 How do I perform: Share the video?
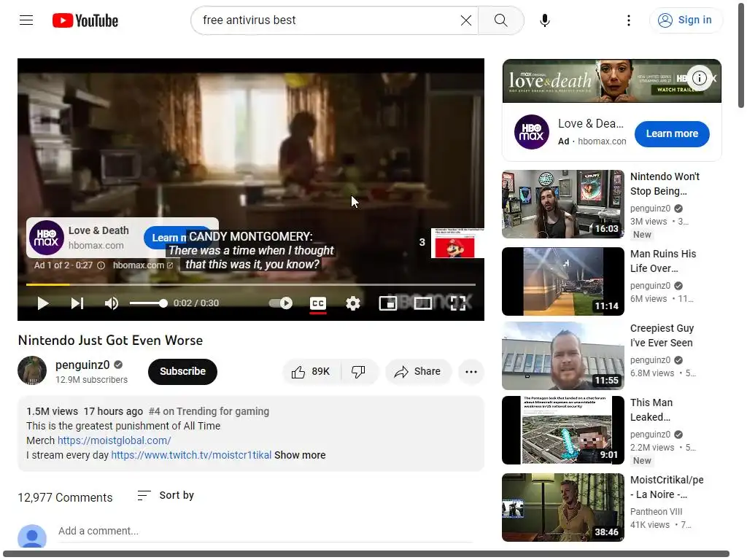[417, 371]
